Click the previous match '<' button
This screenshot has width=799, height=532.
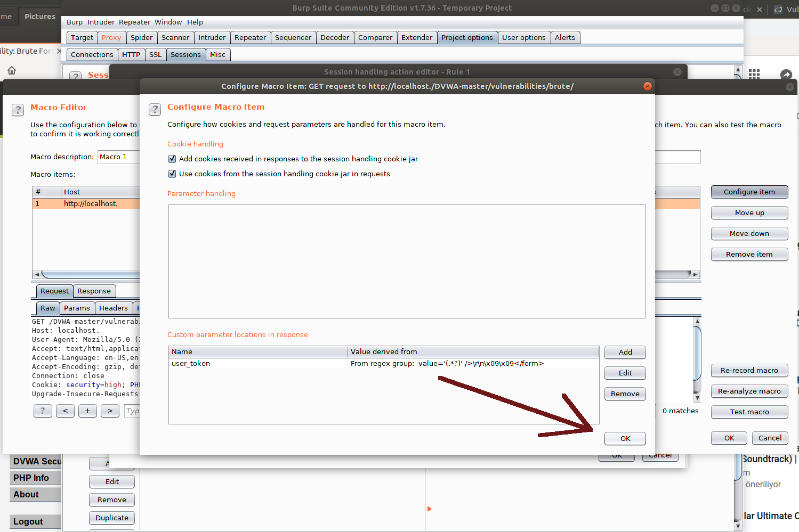(x=65, y=411)
